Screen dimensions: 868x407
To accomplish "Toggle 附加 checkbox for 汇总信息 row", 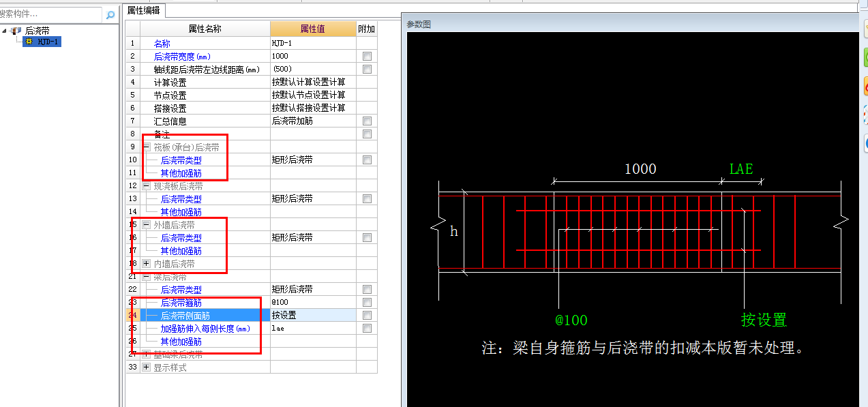I will [x=367, y=121].
